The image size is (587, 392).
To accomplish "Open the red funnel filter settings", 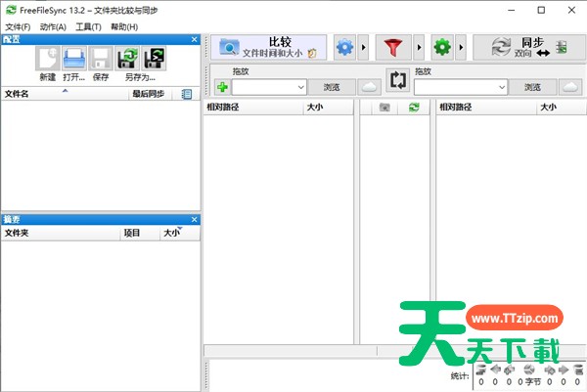I will [393, 48].
